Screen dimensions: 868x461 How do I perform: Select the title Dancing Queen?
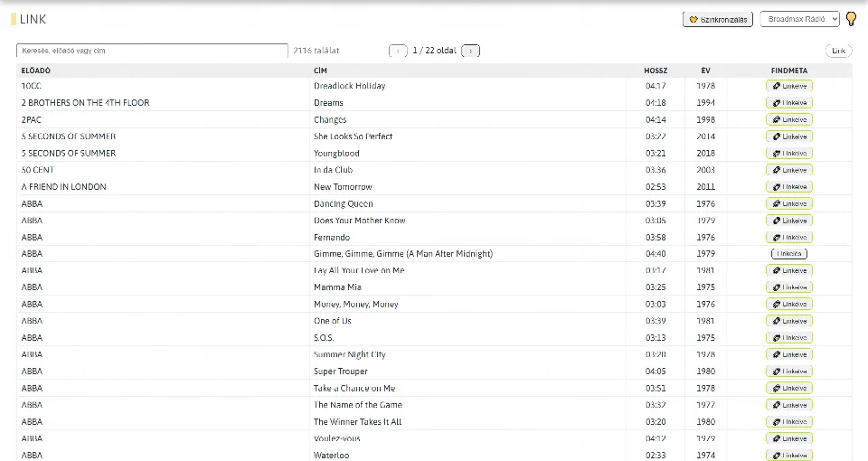(344, 203)
